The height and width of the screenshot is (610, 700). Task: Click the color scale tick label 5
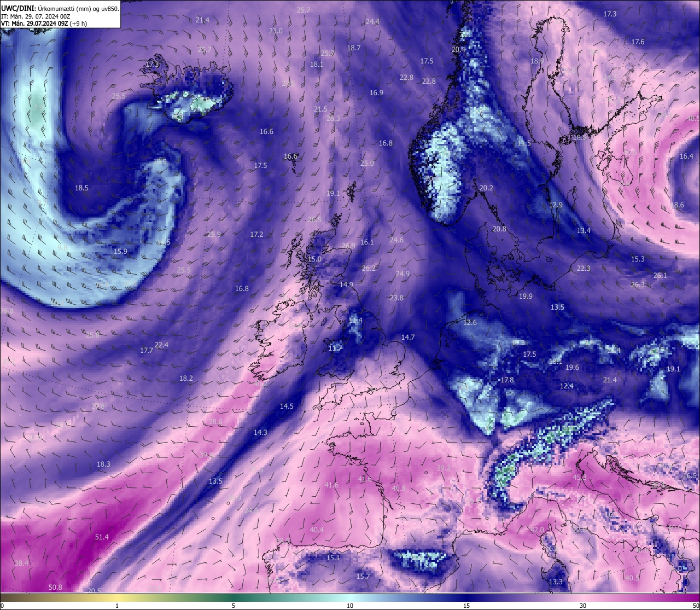pos(234,606)
